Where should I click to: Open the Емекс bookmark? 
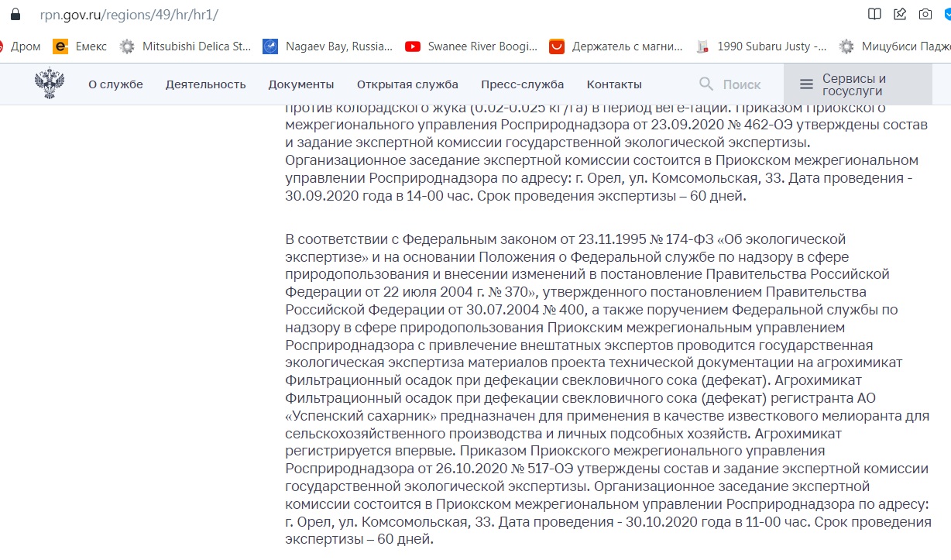pyautogui.click(x=81, y=46)
